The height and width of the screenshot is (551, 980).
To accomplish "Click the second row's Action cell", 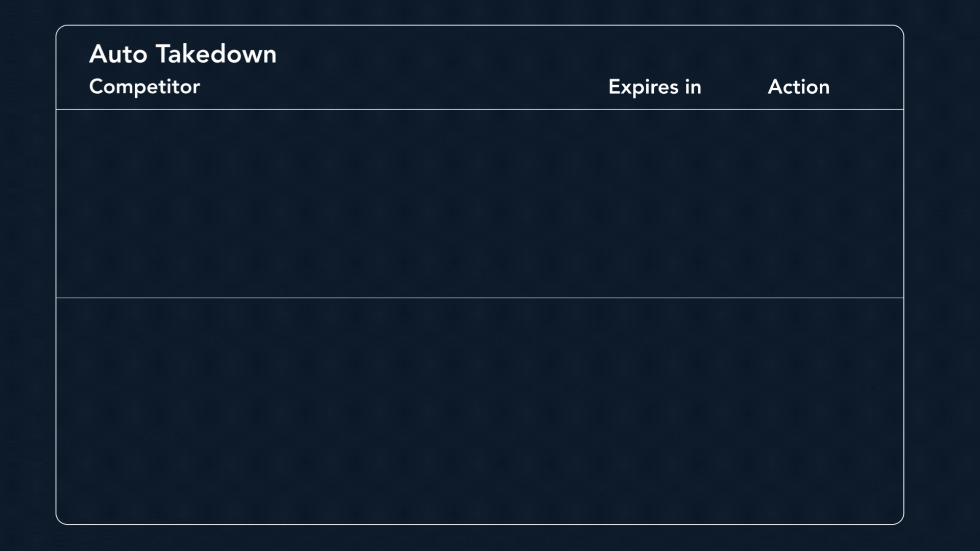I will click(798, 411).
